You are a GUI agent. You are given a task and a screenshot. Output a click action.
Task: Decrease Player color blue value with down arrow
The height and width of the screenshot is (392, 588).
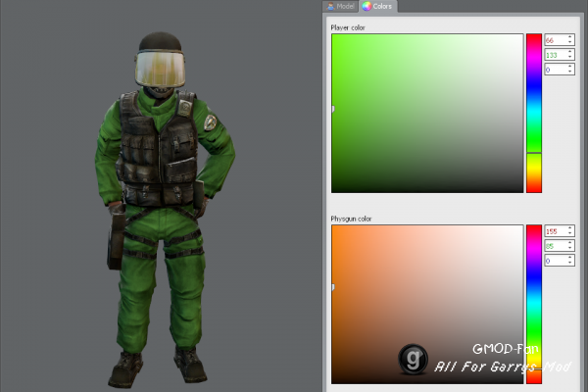[x=570, y=72]
